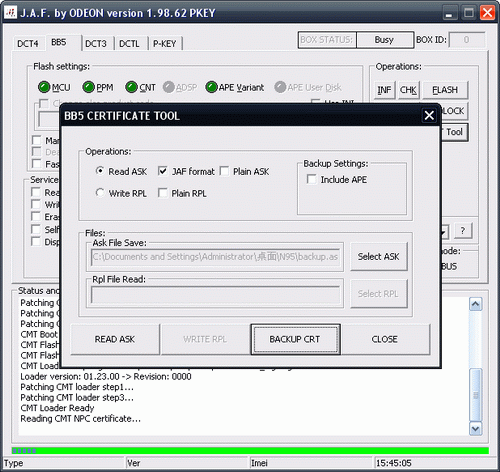Click the WRITE RPL button
The width and height of the screenshot is (500, 472).
(205, 339)
